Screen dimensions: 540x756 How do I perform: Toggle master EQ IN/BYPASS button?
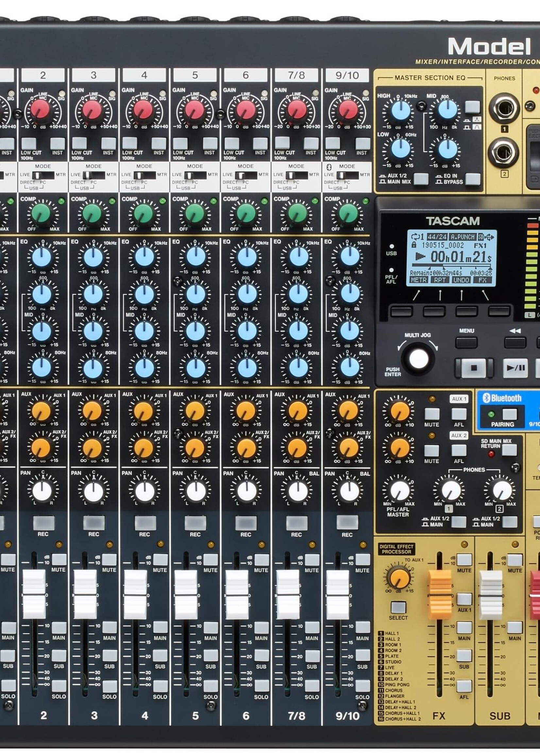point(473,179)
